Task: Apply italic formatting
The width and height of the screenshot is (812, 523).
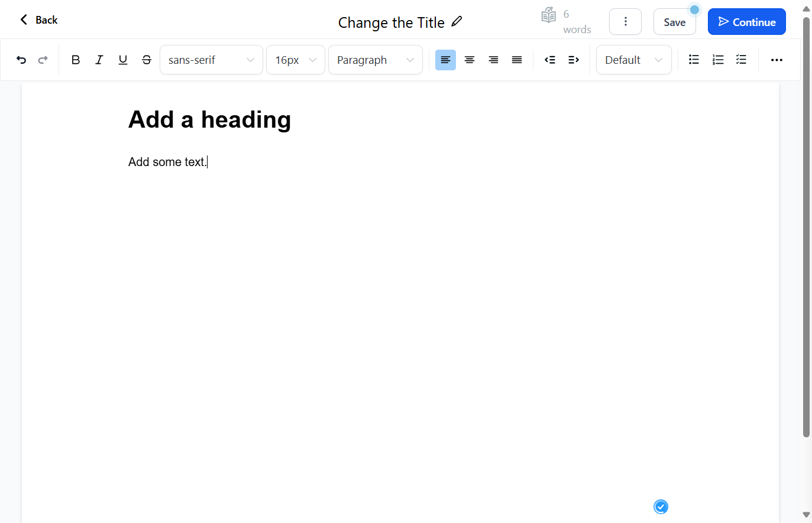Action: point(99,60)
